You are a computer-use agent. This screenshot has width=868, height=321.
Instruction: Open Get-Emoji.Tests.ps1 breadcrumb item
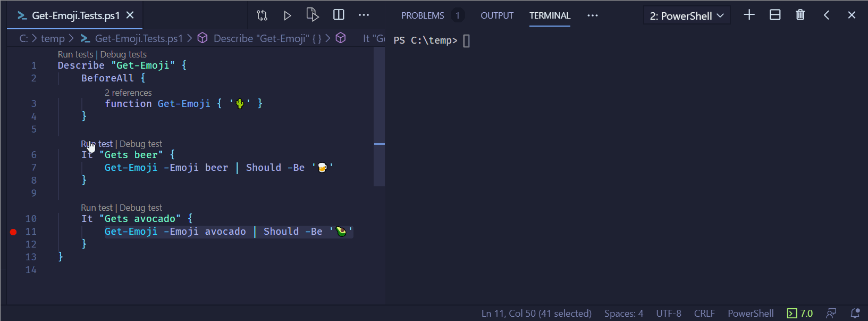(132, 38)
